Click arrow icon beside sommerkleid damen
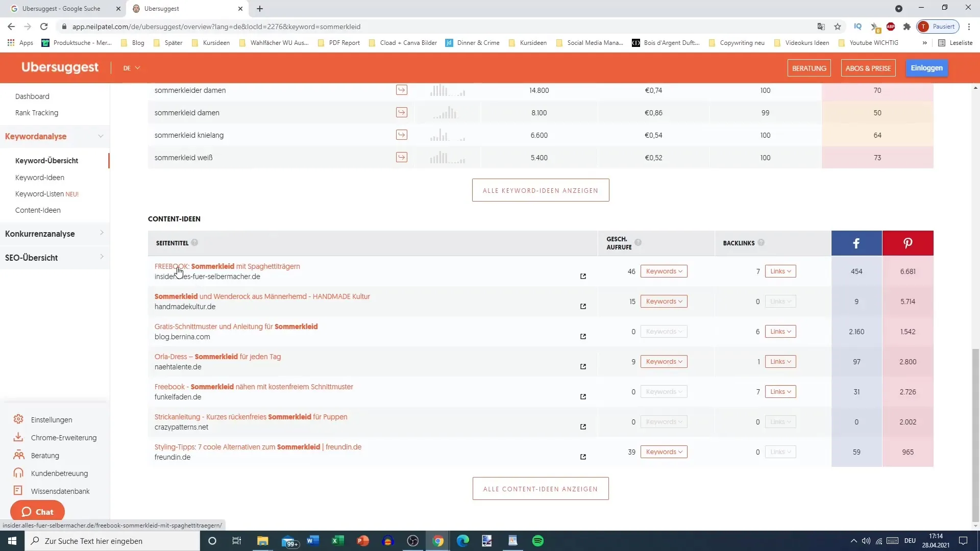Viewport: 980px width, 551px height. [402, 113]
